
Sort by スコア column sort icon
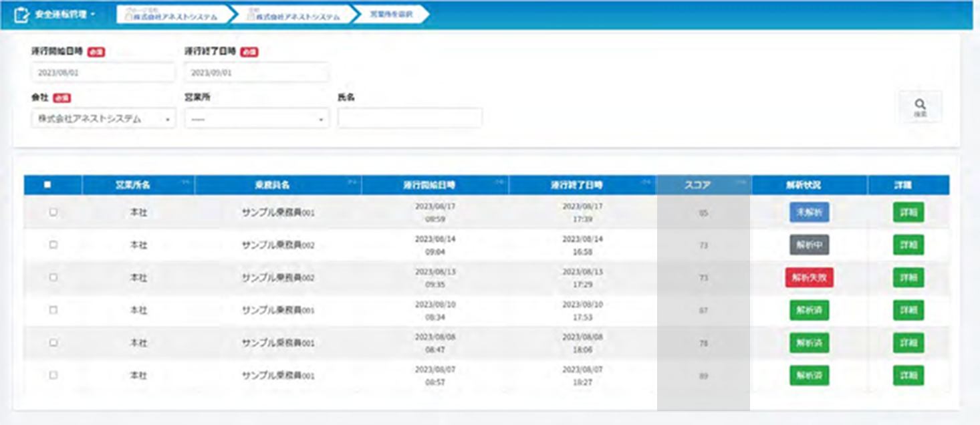pos(741,182)
